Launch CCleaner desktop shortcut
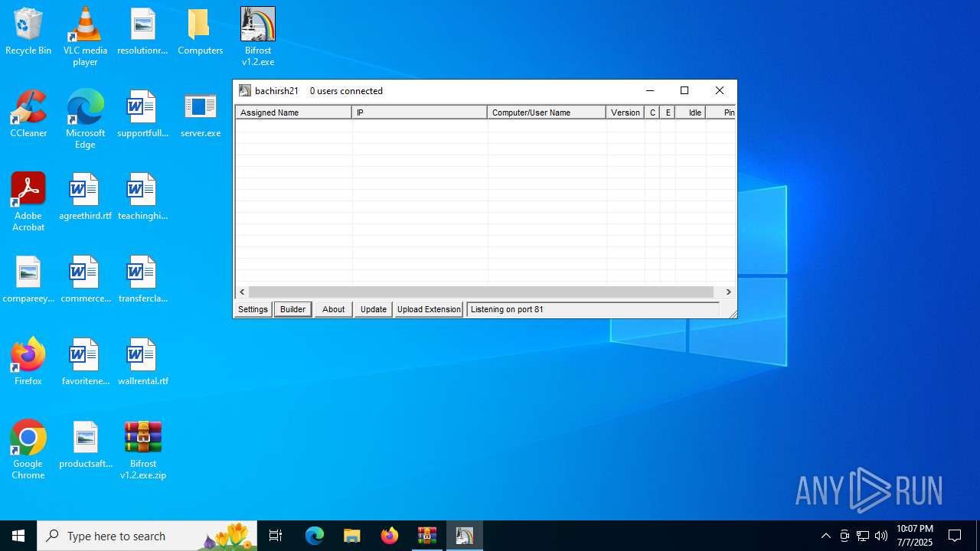The width and height of the screenshot is (980, 551). point(28,115)
